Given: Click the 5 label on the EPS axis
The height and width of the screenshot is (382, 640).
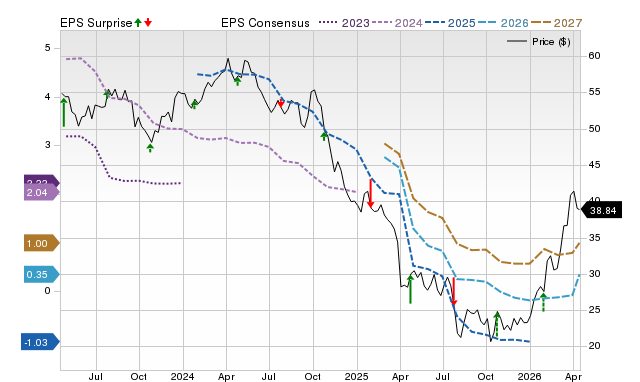Looking at the screenshot, I should [x=48, y=48].
